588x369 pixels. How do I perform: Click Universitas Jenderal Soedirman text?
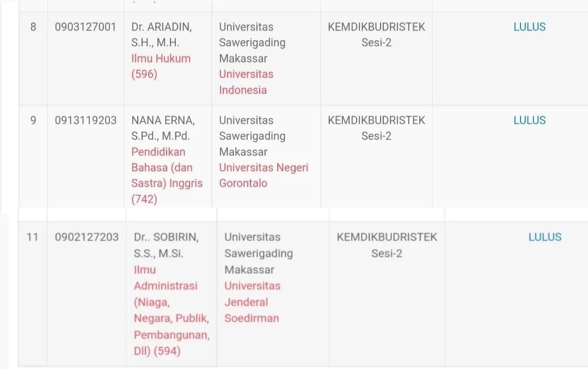pyautogui.click(x=253, y=302)
